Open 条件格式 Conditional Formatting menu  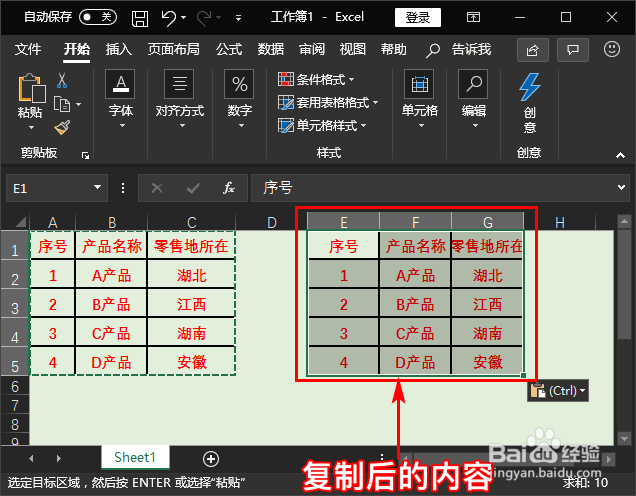coord(316,79)
